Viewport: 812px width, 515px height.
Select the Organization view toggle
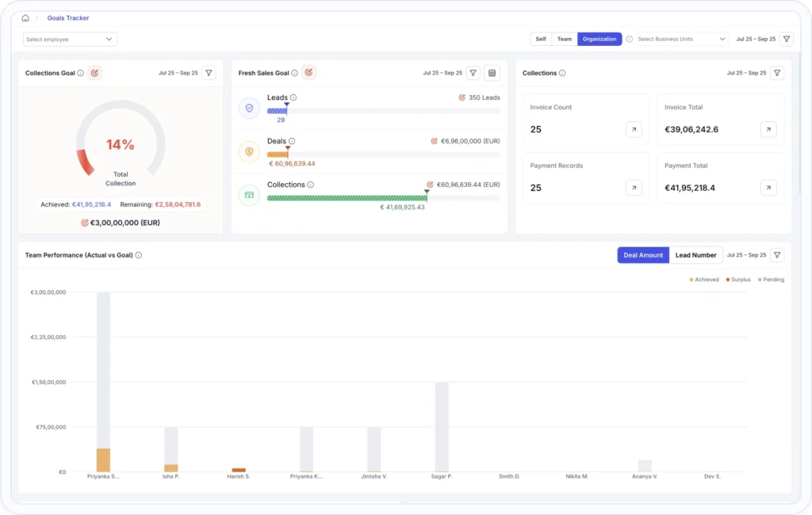coord(599,38)
